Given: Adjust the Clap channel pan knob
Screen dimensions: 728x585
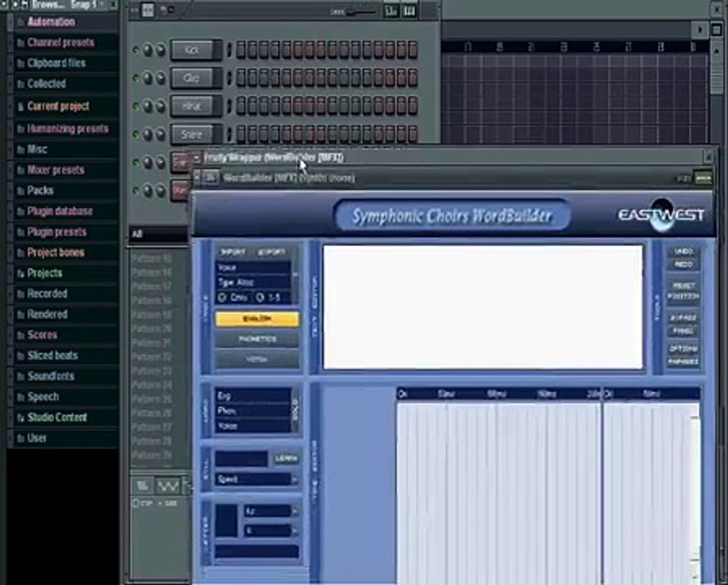Looking at the screenshot, I should (x=147, y=79).
